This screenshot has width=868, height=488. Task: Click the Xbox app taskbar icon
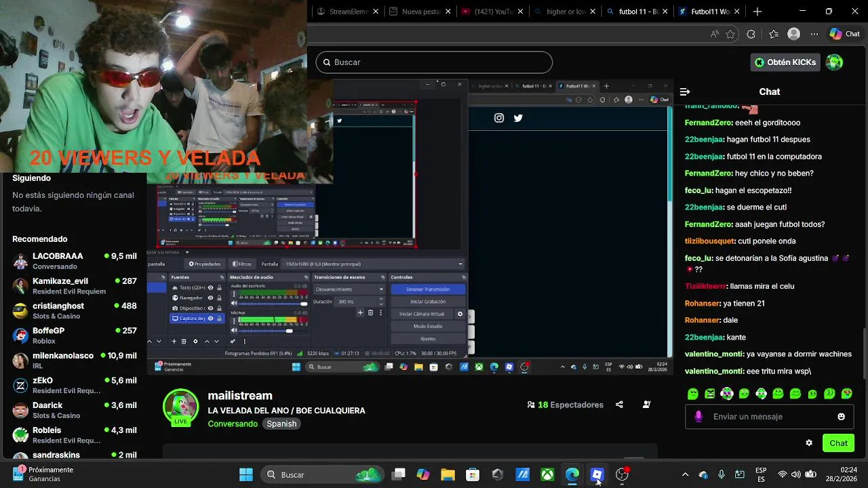[547, 474]
